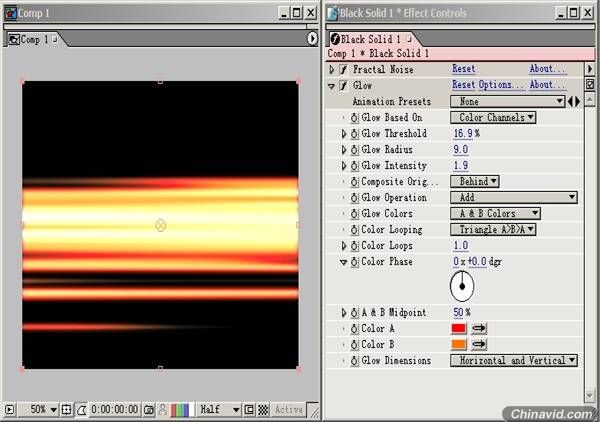Expand the A & B Midpoint property
The image size is (600, 422).
344,313
